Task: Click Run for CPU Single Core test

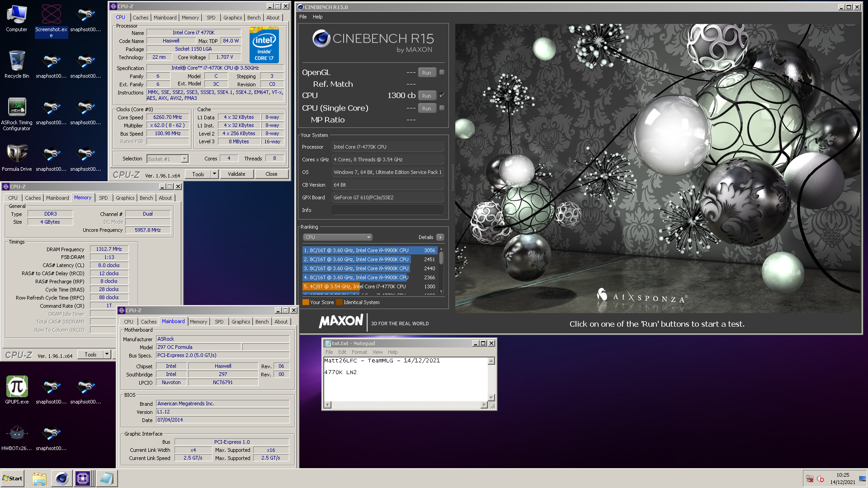Action: pos(427,108)
